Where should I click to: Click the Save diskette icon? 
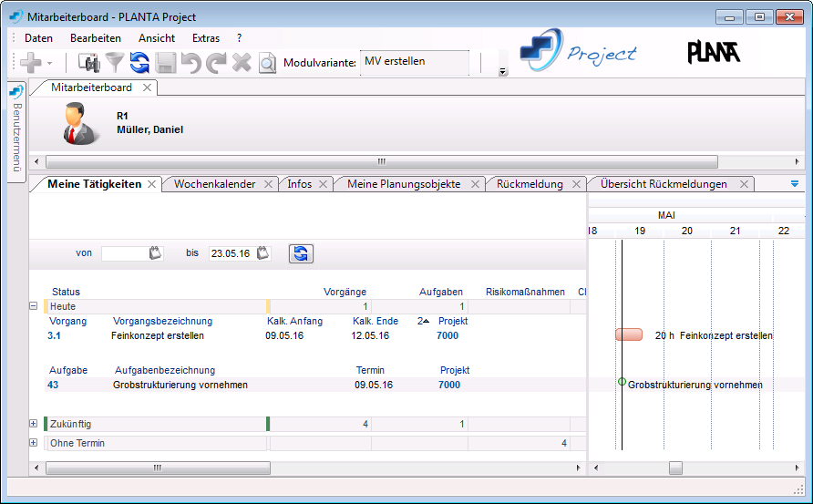pyautogui.click(x=165, y=63)
